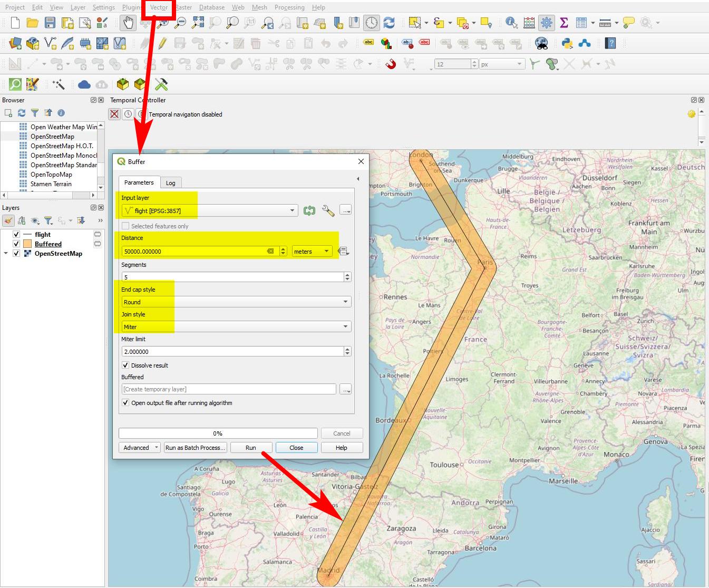Open the Layer menu
Viewport: 709px width, 588px height.
point(78,7)
